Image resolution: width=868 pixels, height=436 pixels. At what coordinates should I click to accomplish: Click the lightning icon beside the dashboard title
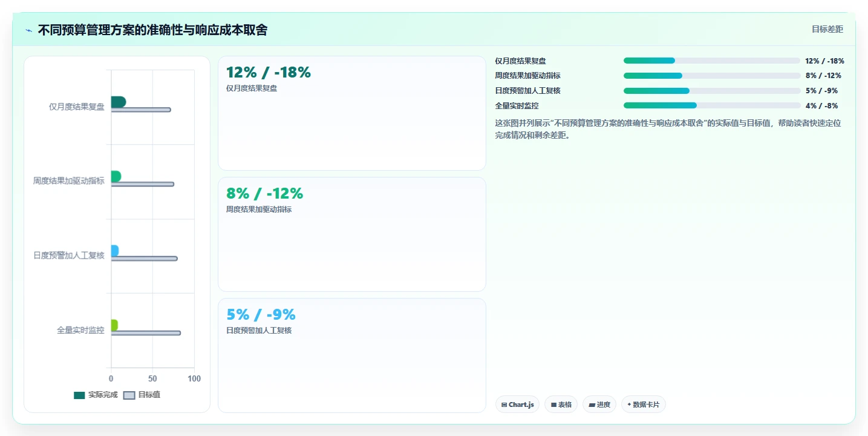tap(28, 30)
